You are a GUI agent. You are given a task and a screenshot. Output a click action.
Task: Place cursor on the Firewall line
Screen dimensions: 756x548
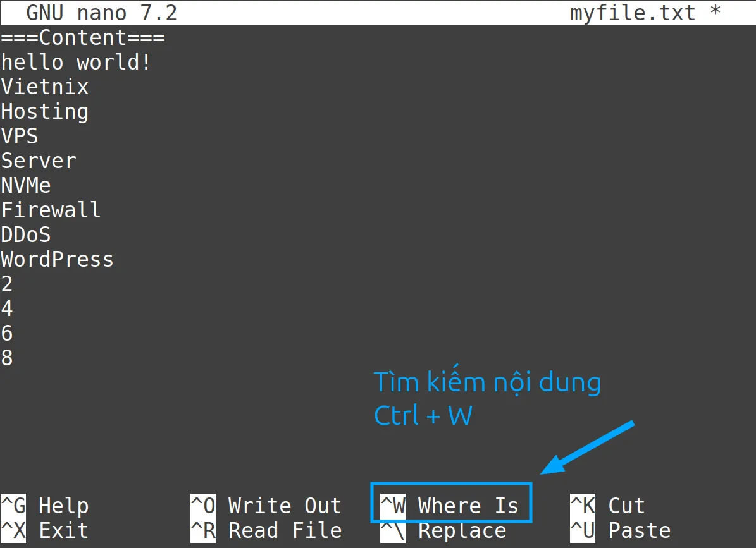coord(51,210)
